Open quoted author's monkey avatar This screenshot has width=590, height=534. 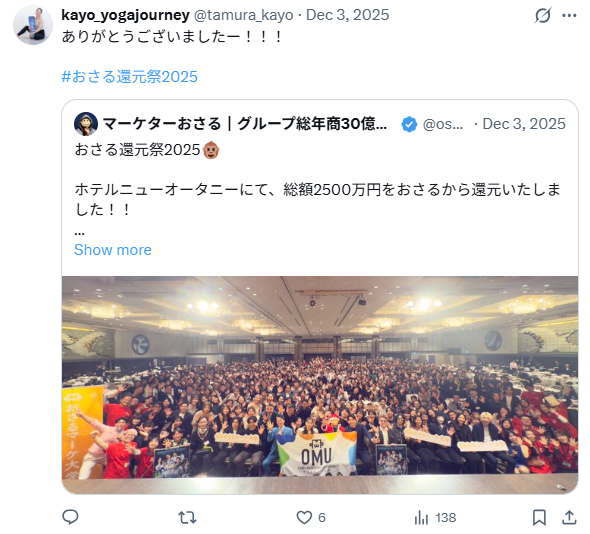click(x=86, y=124)
